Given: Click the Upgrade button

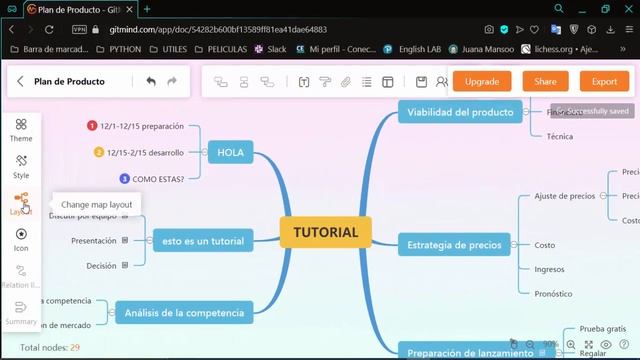Looking at the screenshot, I should [x=482, y=81].
